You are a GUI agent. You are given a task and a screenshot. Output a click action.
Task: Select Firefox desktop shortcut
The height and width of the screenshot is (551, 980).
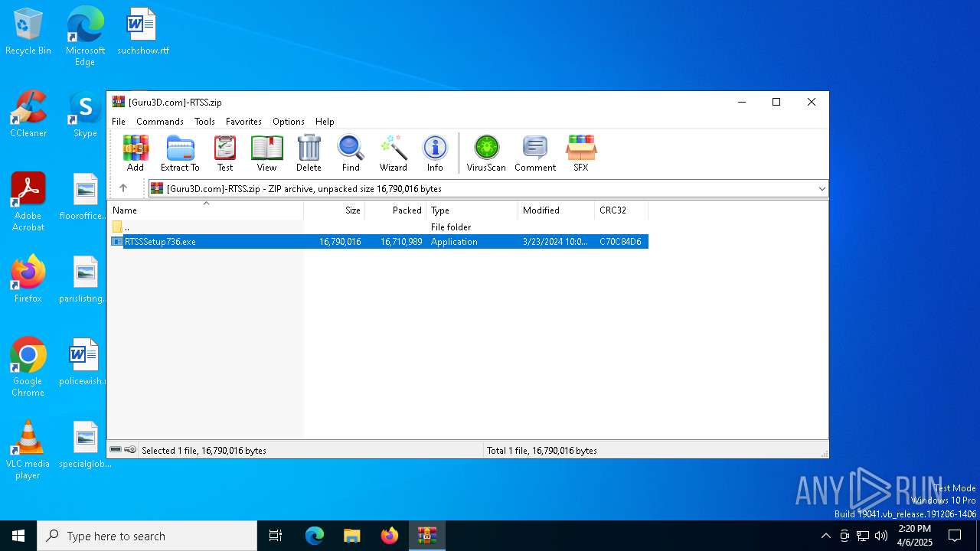point(28,279)
